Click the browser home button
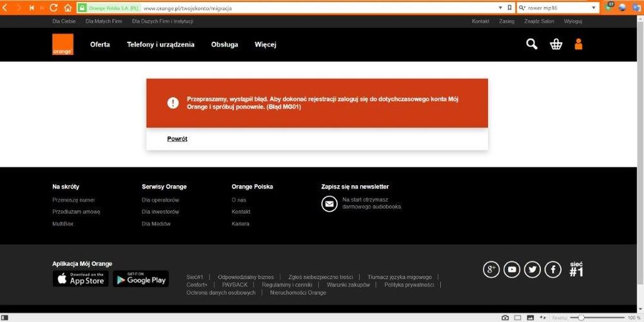 pyautogui.click(x=66, y=8)
